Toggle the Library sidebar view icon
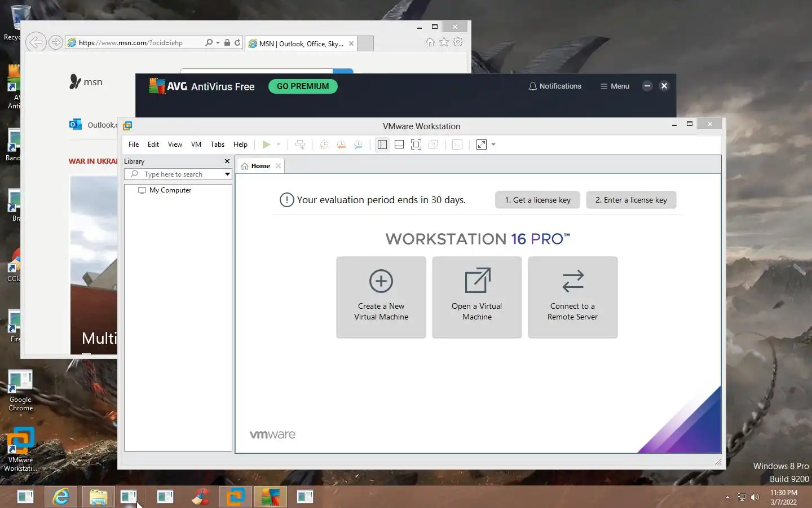The width and height of the screenshot is (812, 508). click(382, 144)
